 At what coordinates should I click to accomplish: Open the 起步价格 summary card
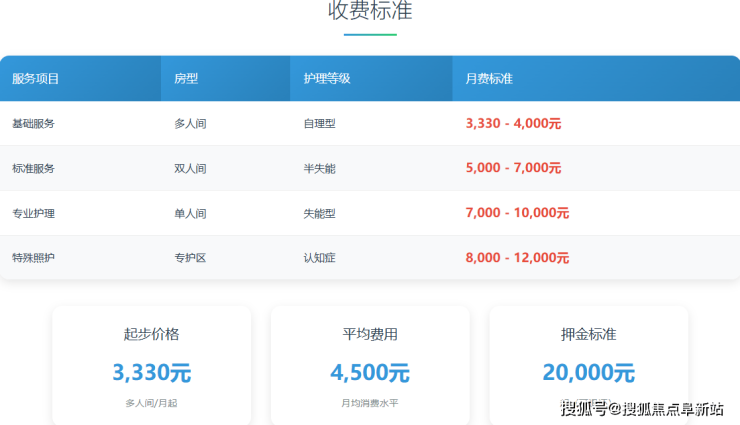click(151, 365)
